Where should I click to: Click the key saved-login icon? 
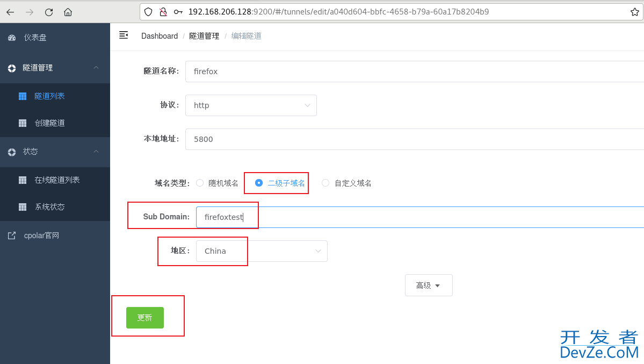pos(178,12)
